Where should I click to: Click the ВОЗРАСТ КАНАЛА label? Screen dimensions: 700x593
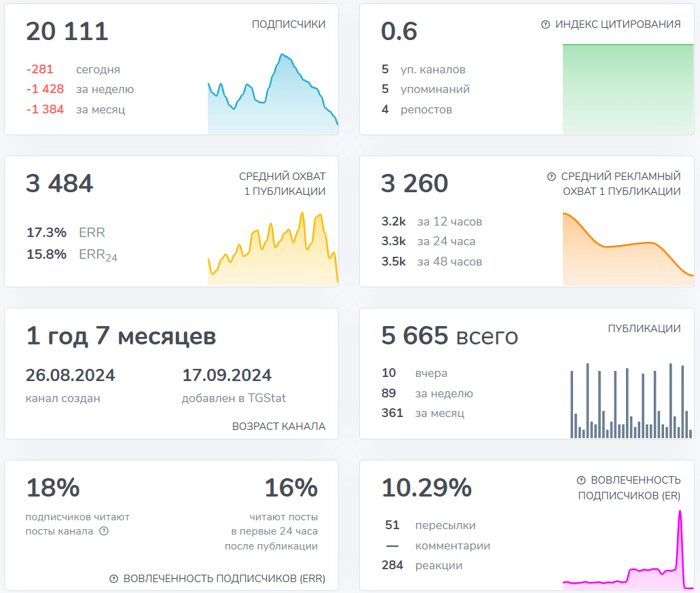click(x=278, y=427)
